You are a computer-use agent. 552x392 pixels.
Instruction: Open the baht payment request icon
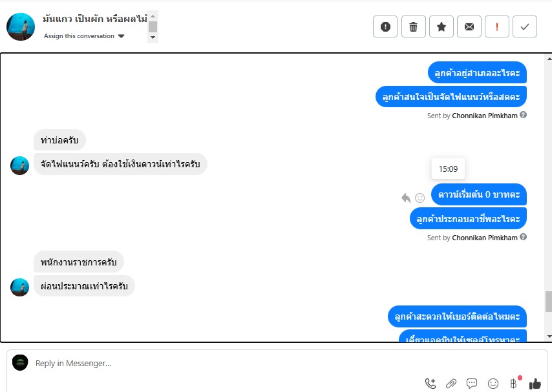(514, 383)
